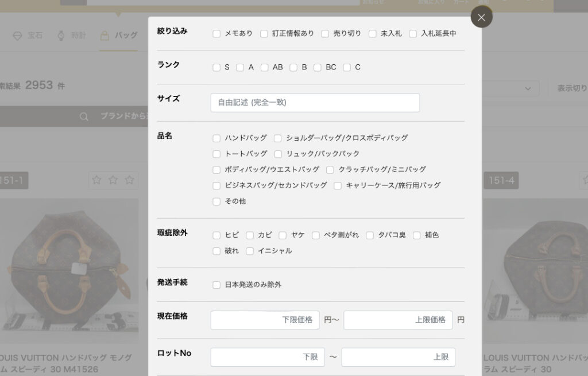Click the ロットNo 上限 input field

(x=398, y=357)
